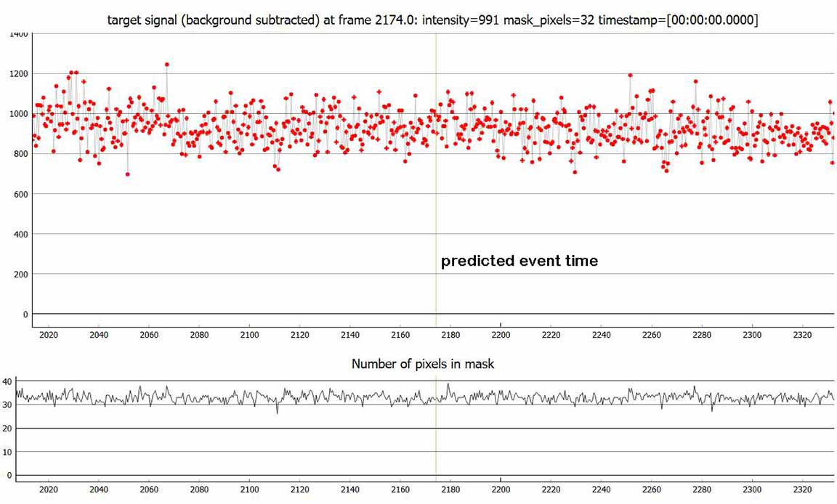Click the 10 label on mask y-axis

point(7,452)
